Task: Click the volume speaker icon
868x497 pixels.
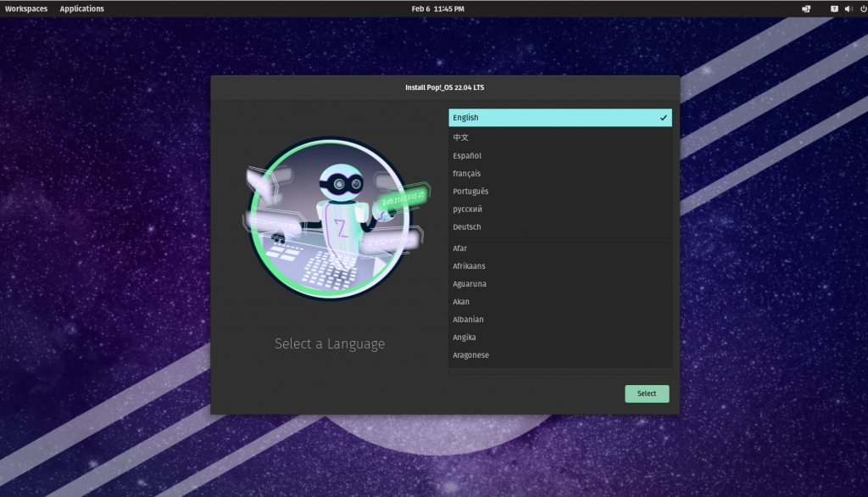Action: [848, 8]
